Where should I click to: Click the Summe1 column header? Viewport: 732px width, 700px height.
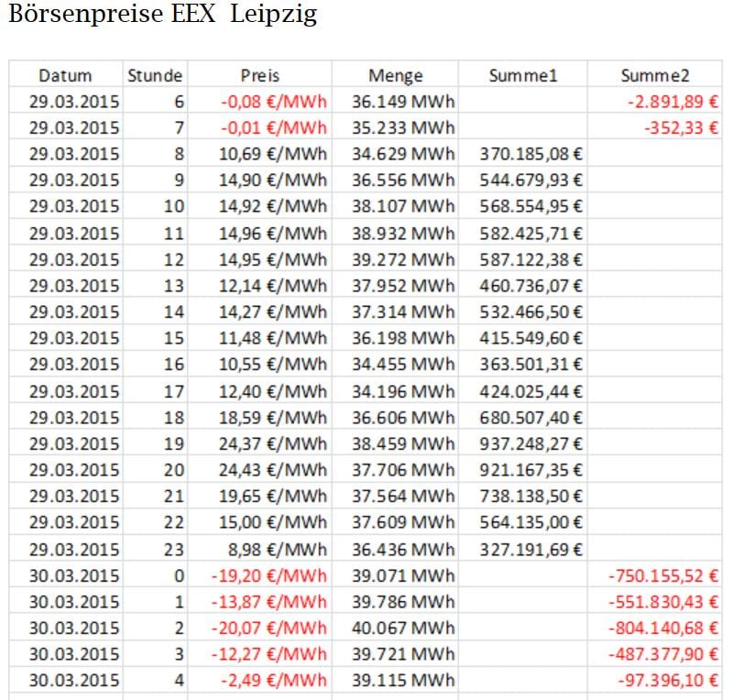point(522,76)
